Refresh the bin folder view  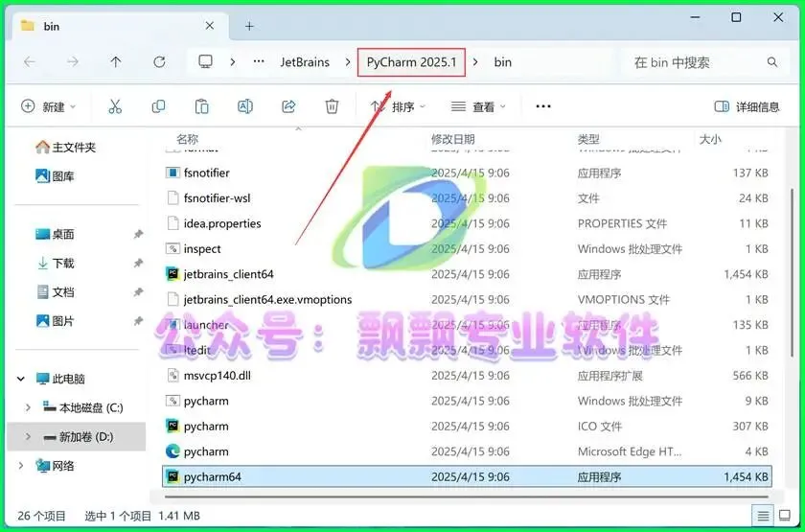[x=160, y=62]
